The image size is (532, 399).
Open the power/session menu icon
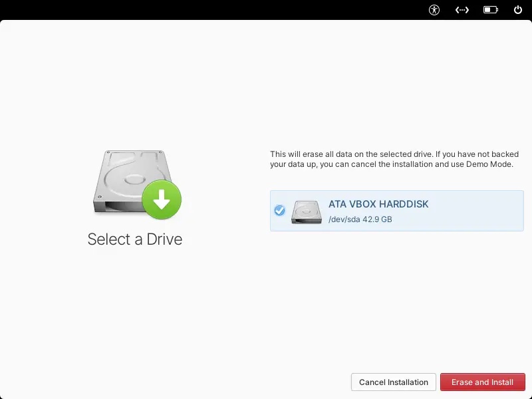(x=518, y=10)
